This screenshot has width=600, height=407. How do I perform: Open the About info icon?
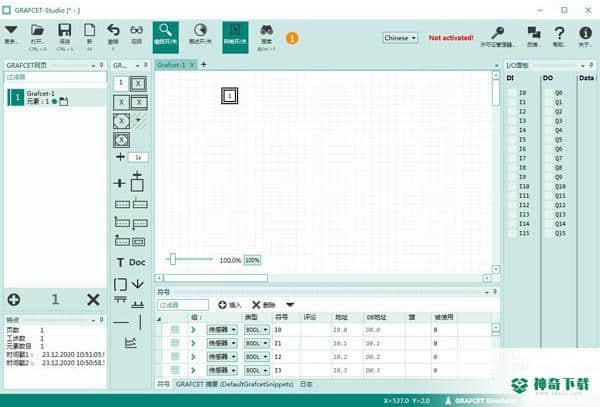pyautogui.click(x=585, y=33)
